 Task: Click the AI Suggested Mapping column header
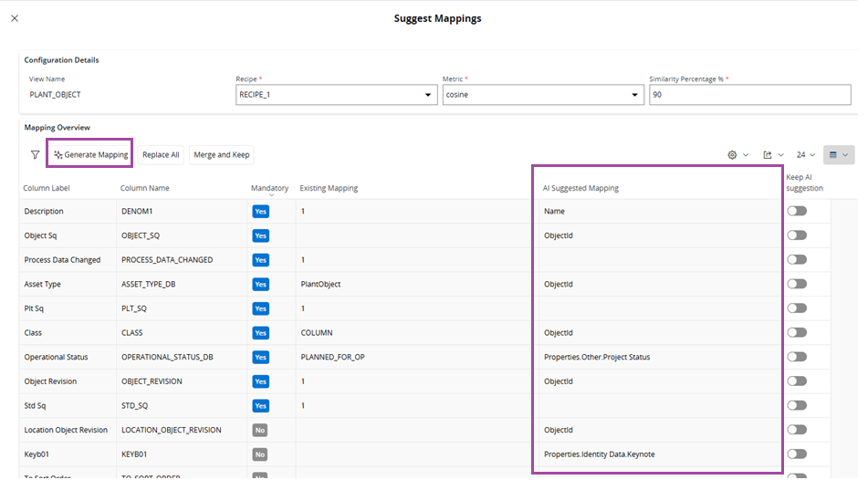pyautogui.click(x=580, y=188)
